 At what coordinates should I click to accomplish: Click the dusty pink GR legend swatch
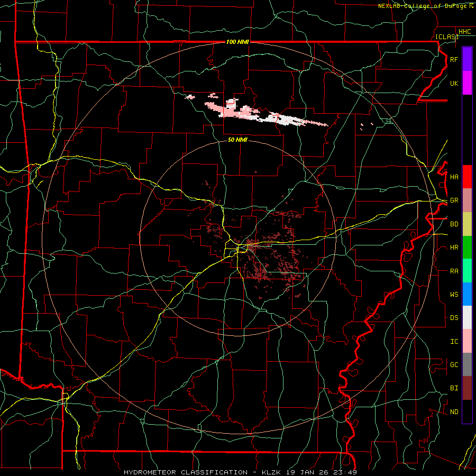point(467,200)
